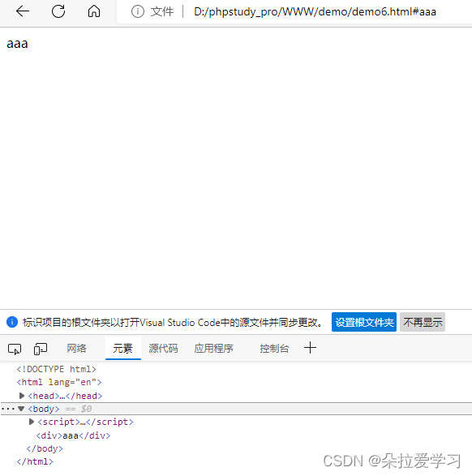Click the blue info icon in DevTools banner

(12, 322)
